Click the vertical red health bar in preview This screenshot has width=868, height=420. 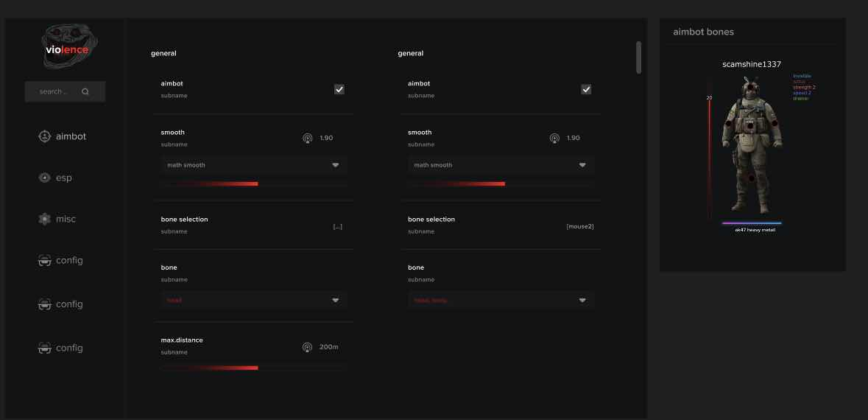710,161
